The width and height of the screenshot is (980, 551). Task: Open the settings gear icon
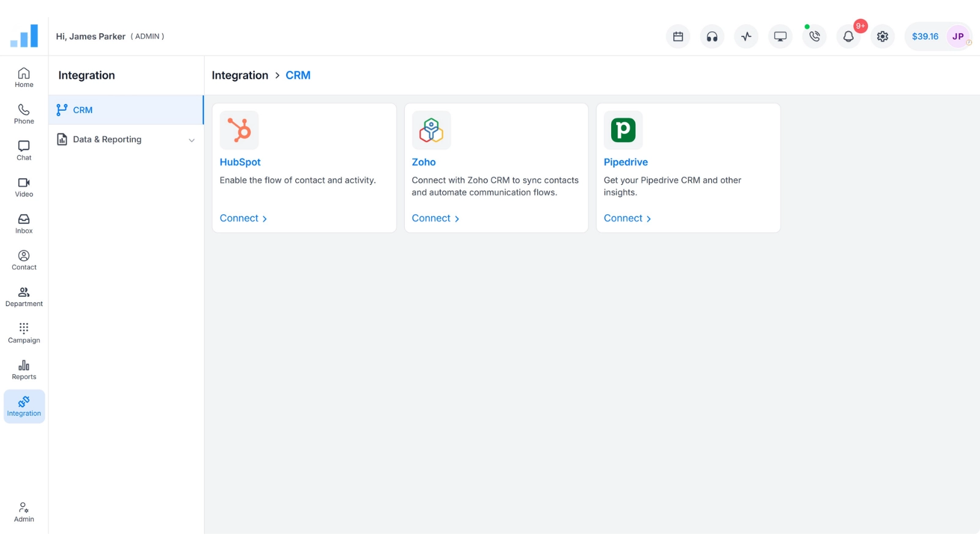883,36
